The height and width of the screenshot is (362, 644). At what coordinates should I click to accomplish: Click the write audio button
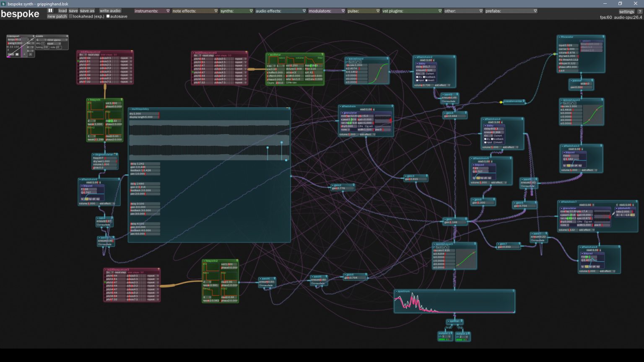tap(110, 11)
